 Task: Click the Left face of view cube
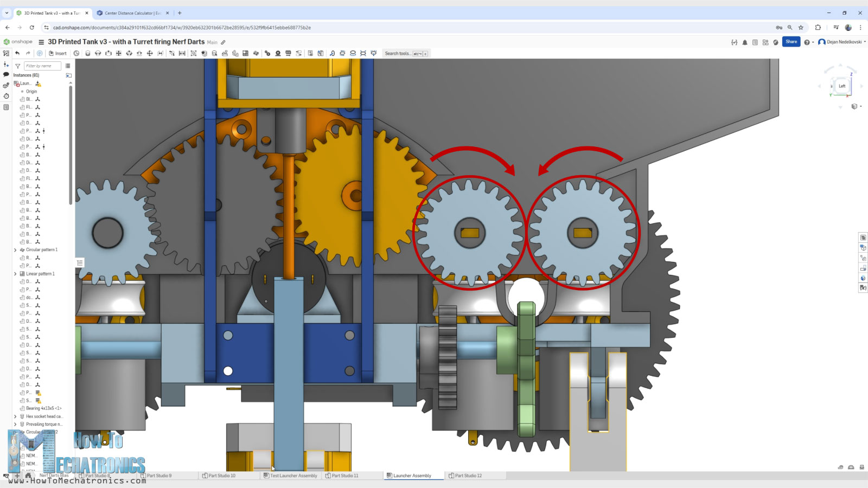coord(841,86)
